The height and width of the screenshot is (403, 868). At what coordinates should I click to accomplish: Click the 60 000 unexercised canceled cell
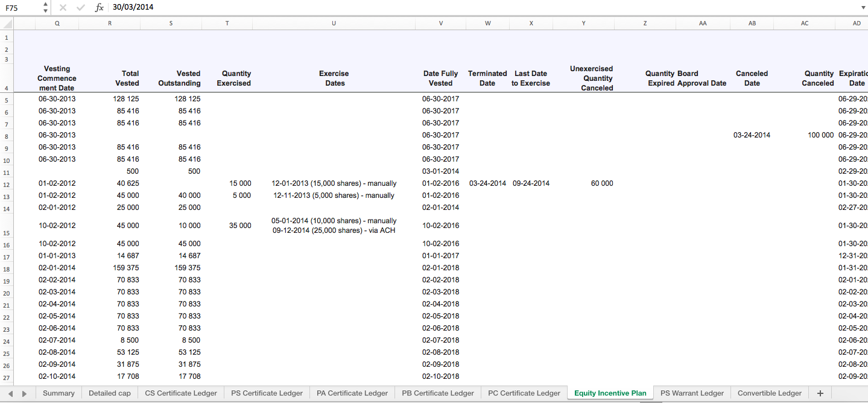pos(583,183)
